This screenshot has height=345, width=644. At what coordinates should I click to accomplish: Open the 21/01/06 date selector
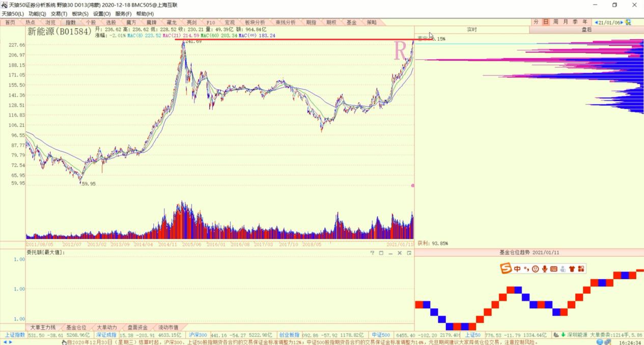[x=609, y=22]
